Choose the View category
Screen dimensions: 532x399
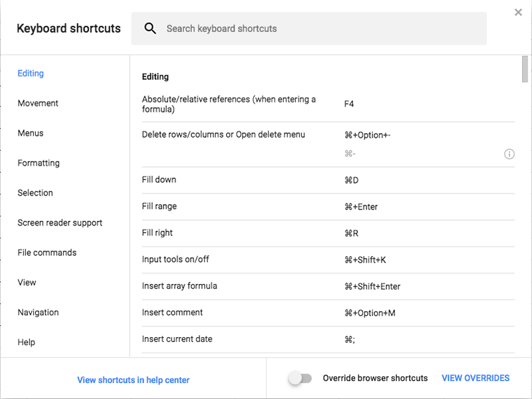pyautogui.click(x=27, y=282)
